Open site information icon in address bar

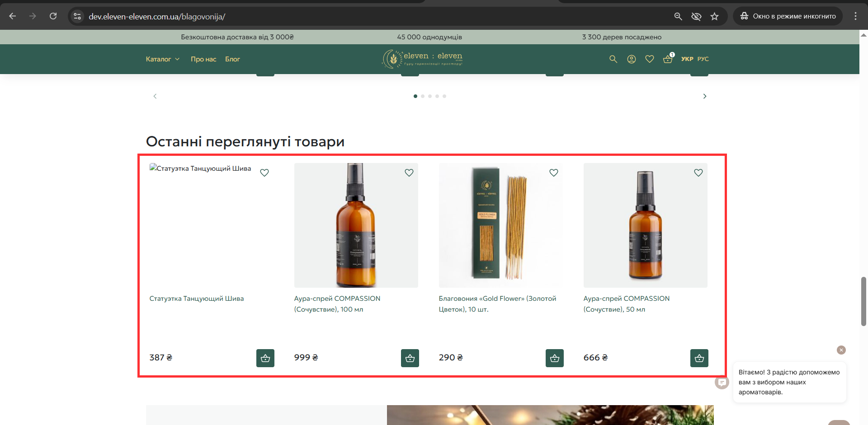[77, 16]
